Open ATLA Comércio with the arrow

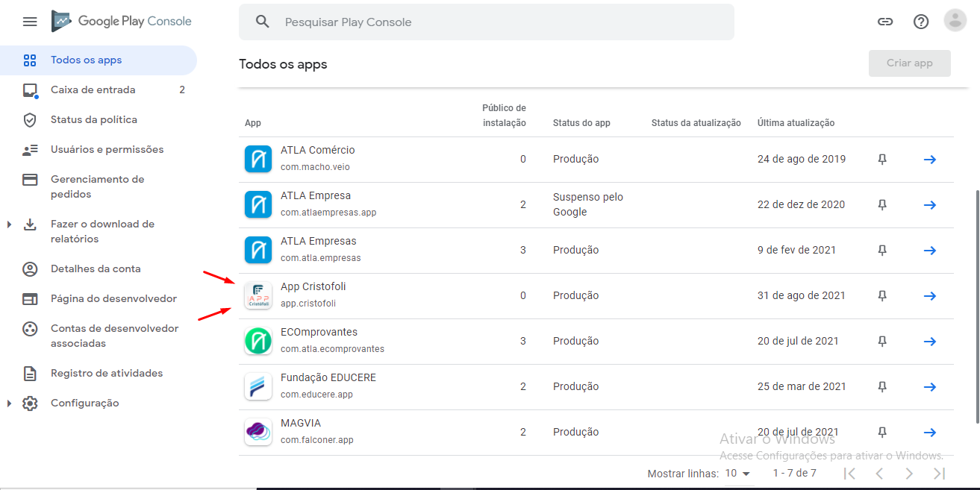tap(930, 159)
